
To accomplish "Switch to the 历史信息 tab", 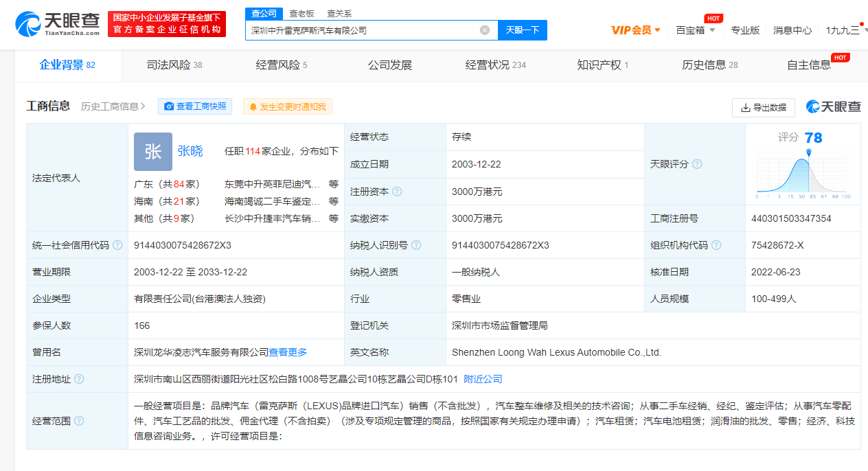I will (x=709, y=65).
